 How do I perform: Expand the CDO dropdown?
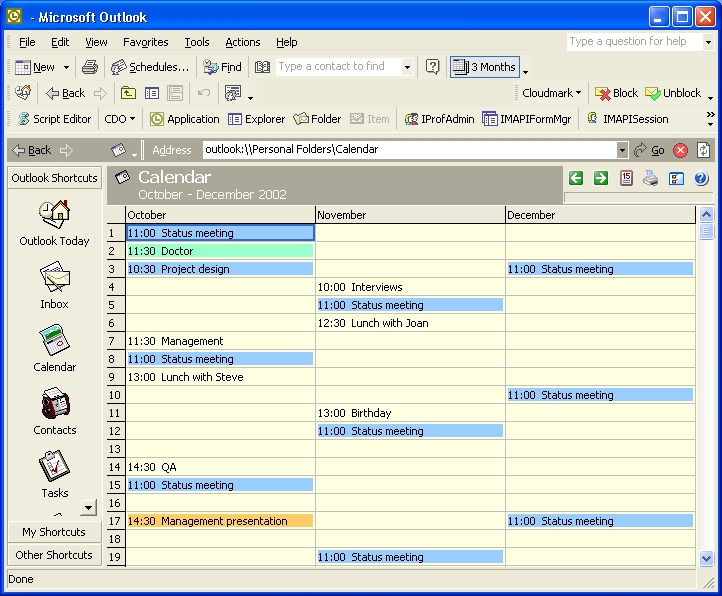[x=120, y=119]
